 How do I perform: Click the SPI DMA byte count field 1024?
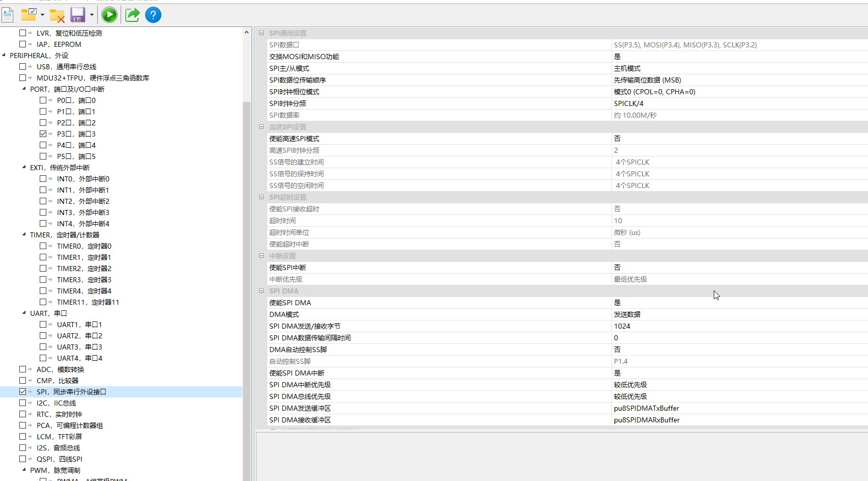(622, 326)
